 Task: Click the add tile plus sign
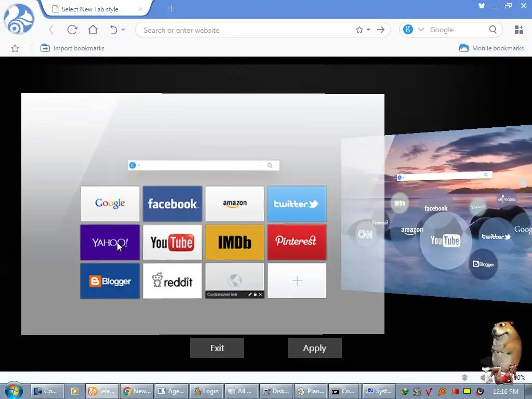click(297, 281)
